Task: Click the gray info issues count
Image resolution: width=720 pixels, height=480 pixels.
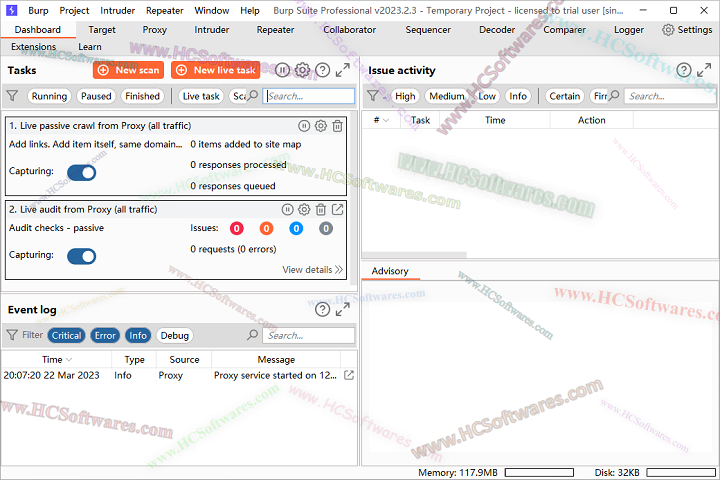Action: pos(326,228)
